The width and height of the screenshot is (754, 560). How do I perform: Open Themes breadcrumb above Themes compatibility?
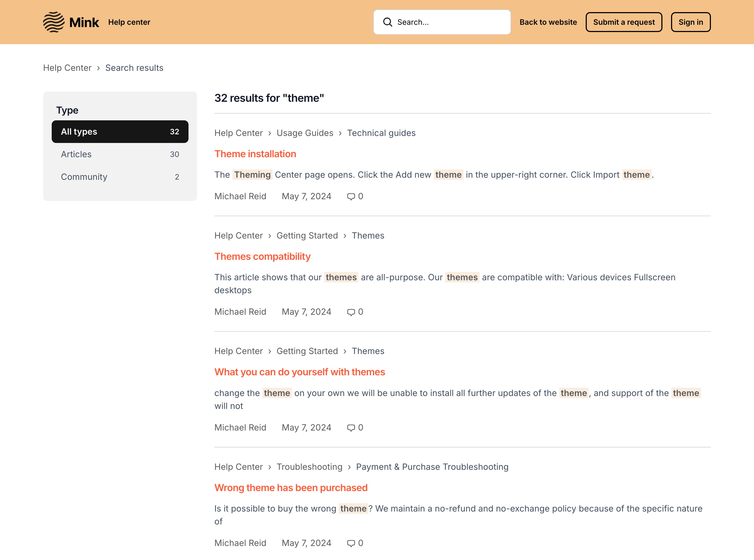click(x=368, y=236)
